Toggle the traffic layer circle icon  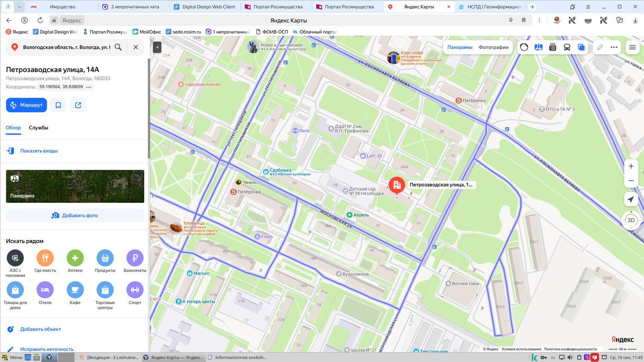pyautogui.click(x=524, y=47)
